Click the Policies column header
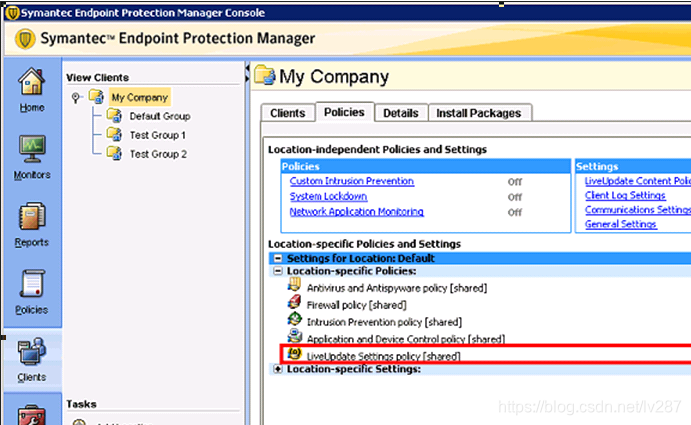 pos(426,166)
